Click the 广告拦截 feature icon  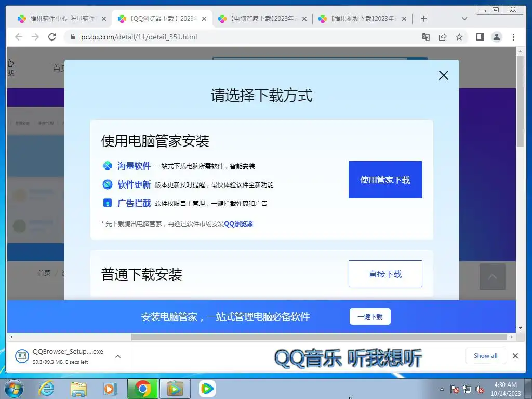(108, 203)
